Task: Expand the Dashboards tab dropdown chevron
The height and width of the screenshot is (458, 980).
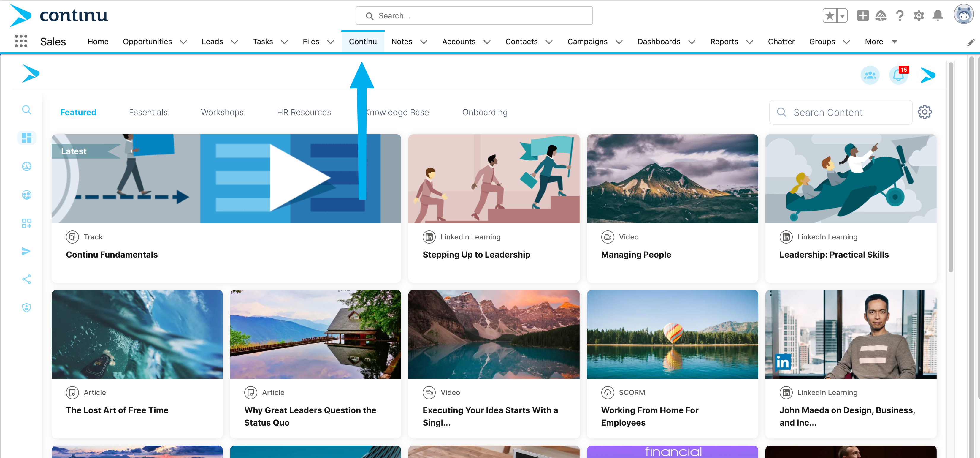Action: point(692,42)
